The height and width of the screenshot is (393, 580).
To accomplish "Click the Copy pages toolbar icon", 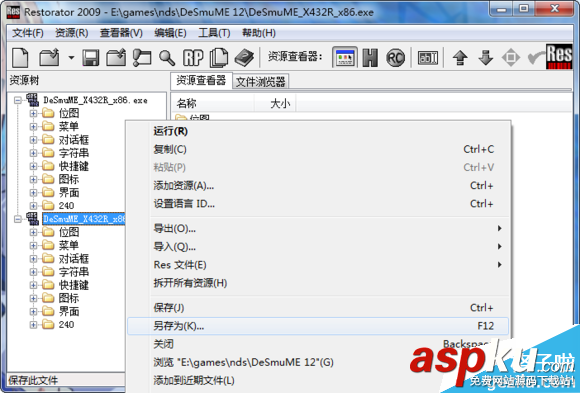I will tap(219, 58).
